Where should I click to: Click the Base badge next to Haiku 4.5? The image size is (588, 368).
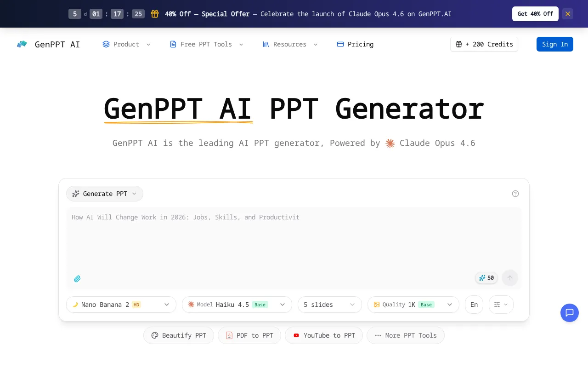pos(260,305)
